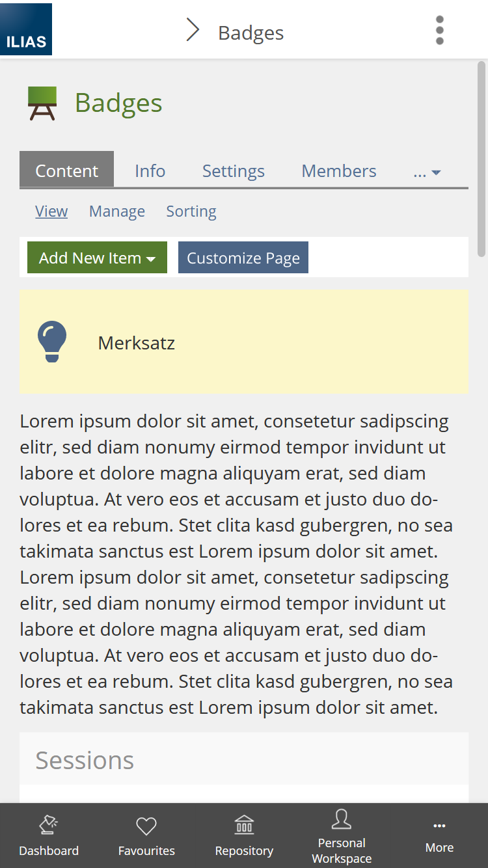Screen dimensions: 488x868
Task: Select the Members tab
Action: pos(338,171)
